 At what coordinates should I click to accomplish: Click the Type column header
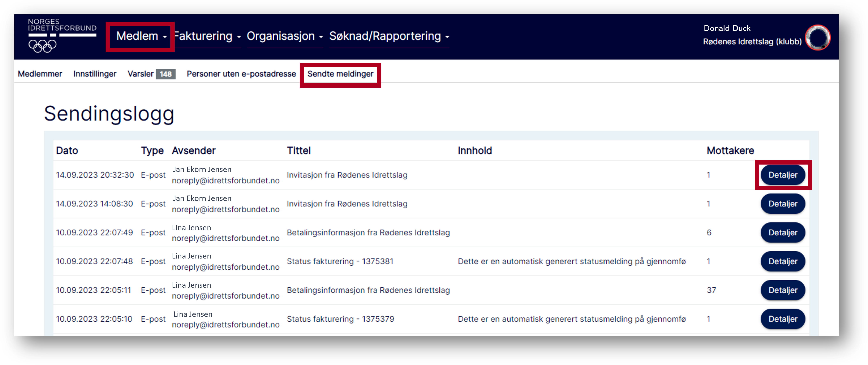152,151
